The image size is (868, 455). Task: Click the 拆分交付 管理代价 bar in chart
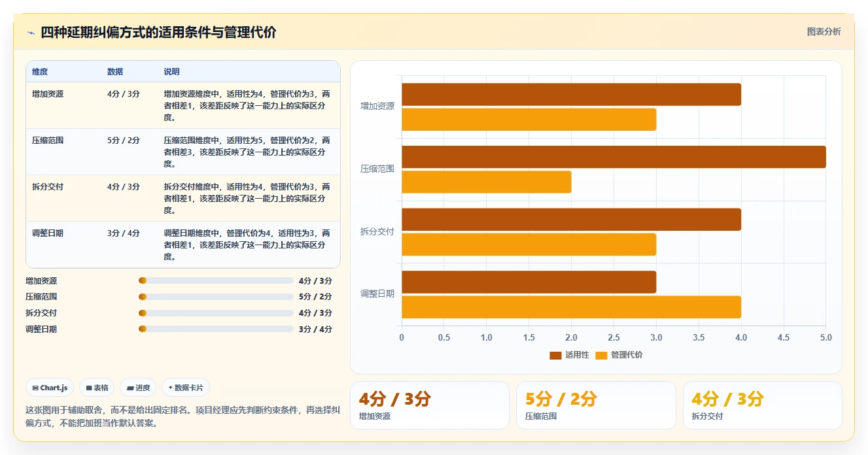point(529,244)
